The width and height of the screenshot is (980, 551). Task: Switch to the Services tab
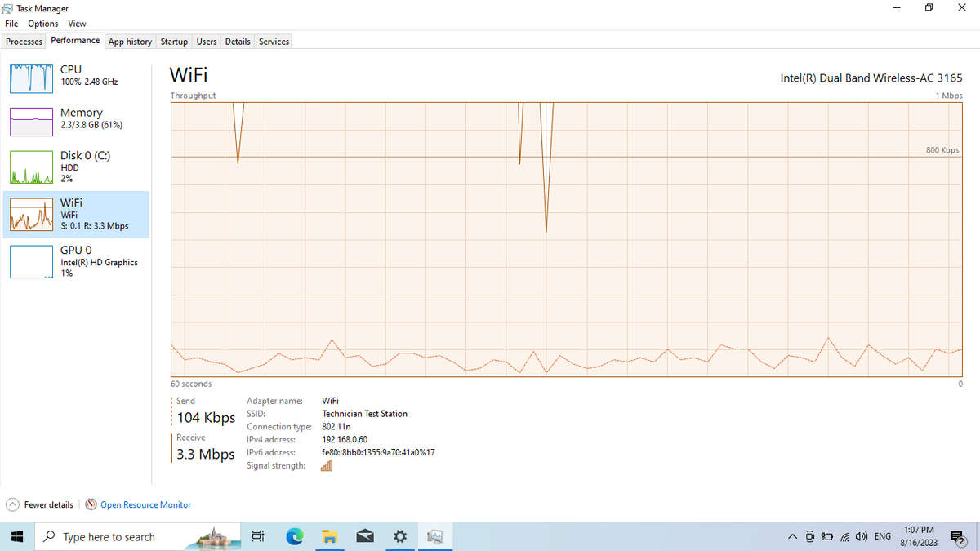(x=274, y=42)
